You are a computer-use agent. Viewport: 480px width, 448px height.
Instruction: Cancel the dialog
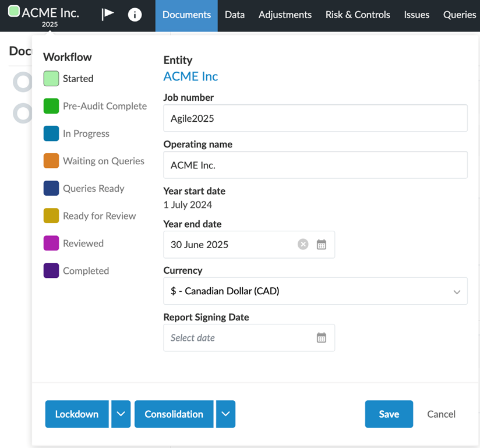tap(441, 414)
